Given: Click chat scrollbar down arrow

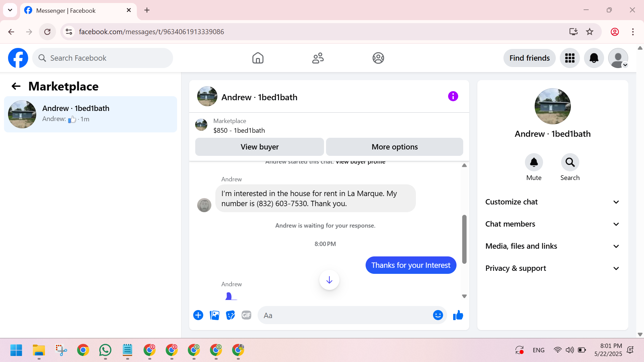Looking at the screenshot, I should (x=464, y=296).
